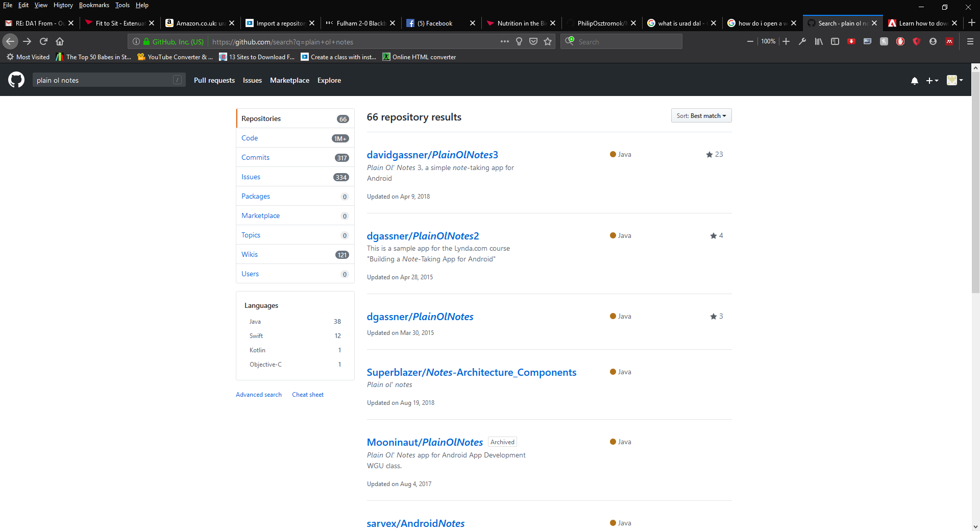Filter results by Code
Image resolution: width=980 pixels, height=531 pixels.
click(295, 138)
